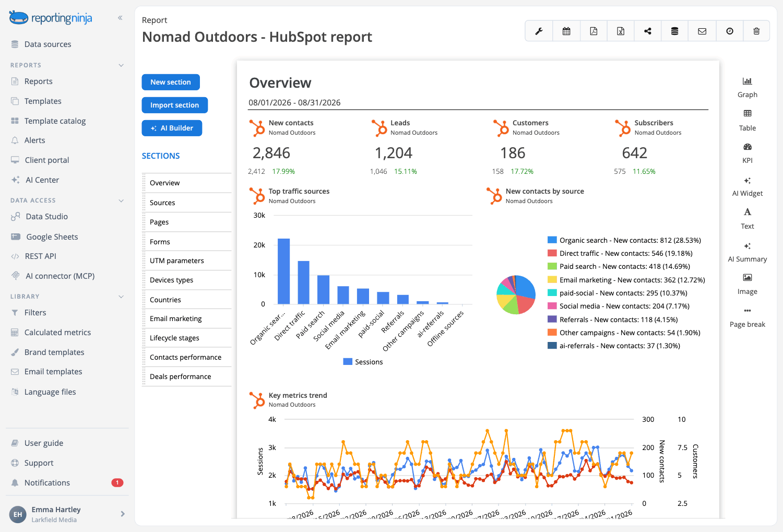Click the share report icon
The image size is (783, 532).
click(648, 31)
